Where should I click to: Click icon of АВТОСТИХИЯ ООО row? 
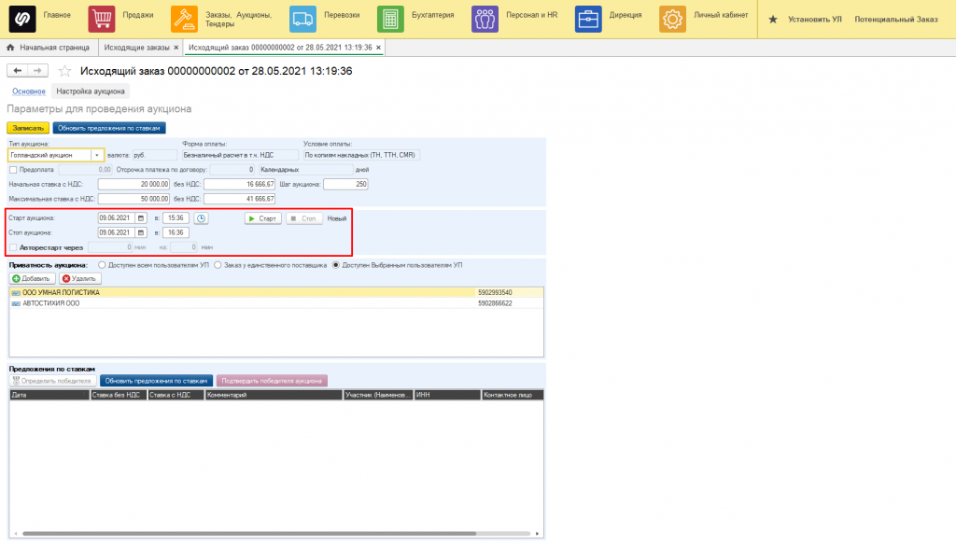tap(16, 303)
